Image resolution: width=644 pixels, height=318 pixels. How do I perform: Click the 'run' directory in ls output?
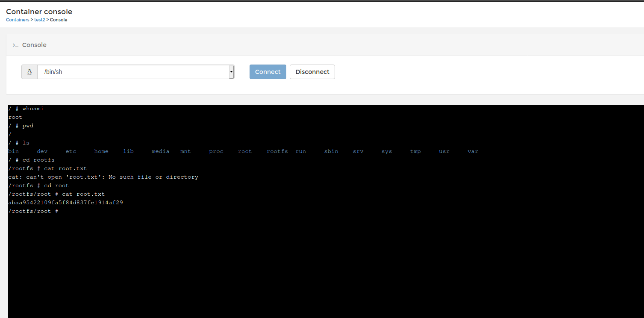coord(301,151)
